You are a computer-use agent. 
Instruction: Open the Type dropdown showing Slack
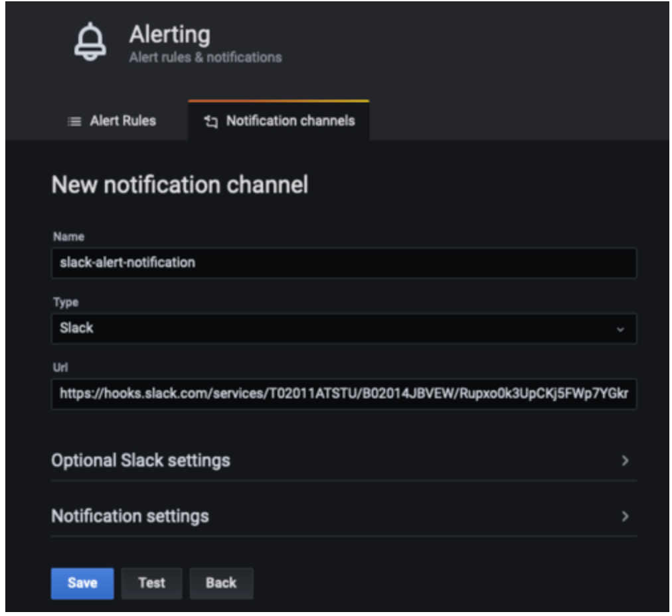coord(344,329)
